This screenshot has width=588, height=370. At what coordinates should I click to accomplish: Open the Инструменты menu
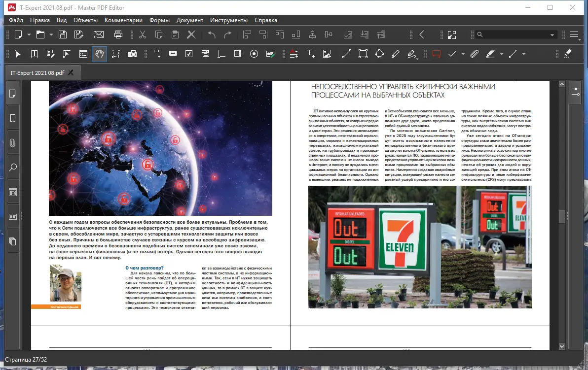pyautogui.click(x=228, y=20)
